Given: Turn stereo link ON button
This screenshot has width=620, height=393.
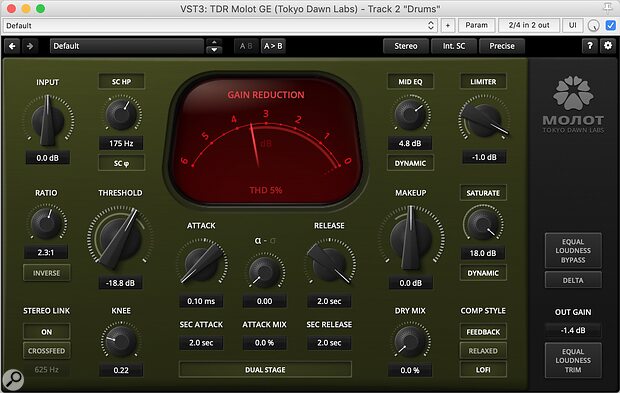Looking at the screenshot, I should tap(47, 332).
